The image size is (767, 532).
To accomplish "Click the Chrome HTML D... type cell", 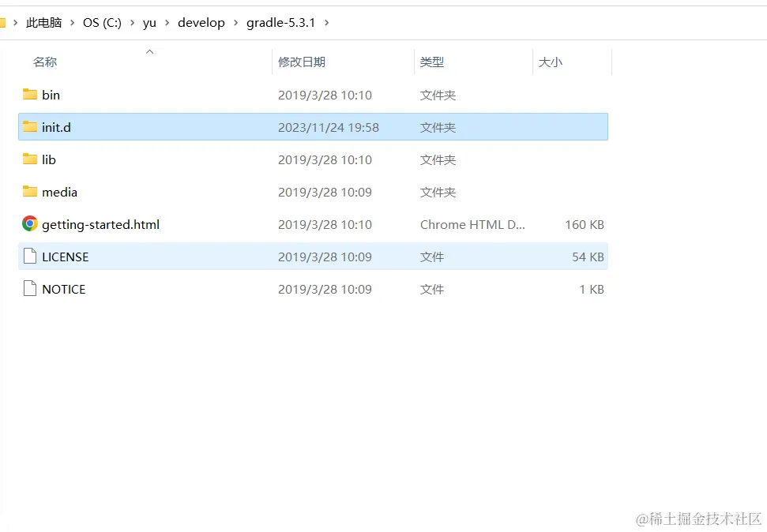I will [472, 224].
